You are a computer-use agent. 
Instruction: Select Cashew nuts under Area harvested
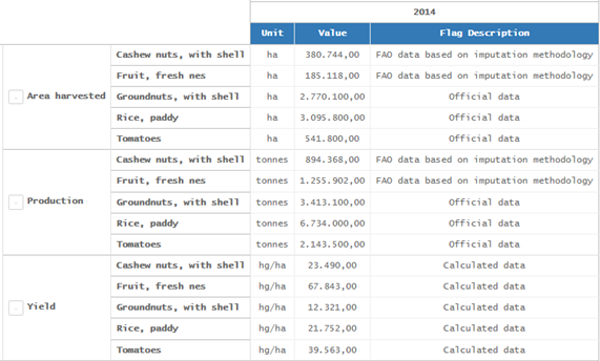[x=180, y=55]
